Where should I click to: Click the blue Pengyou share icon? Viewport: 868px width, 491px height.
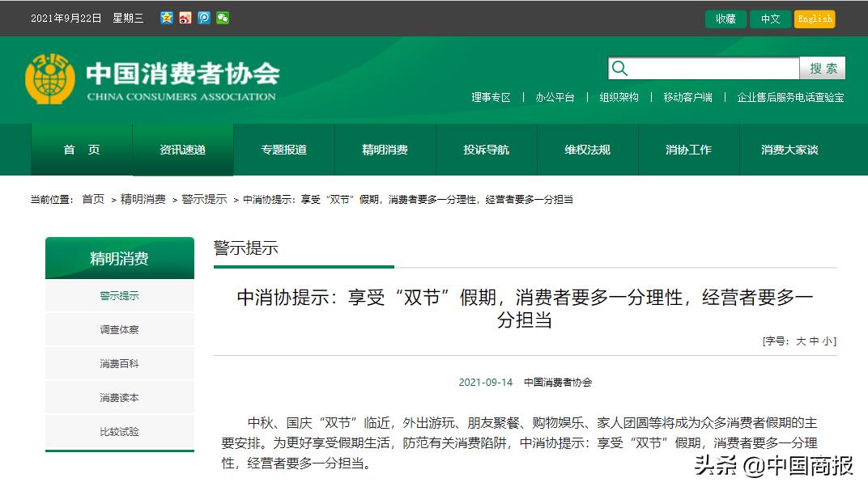coord(203,17)
